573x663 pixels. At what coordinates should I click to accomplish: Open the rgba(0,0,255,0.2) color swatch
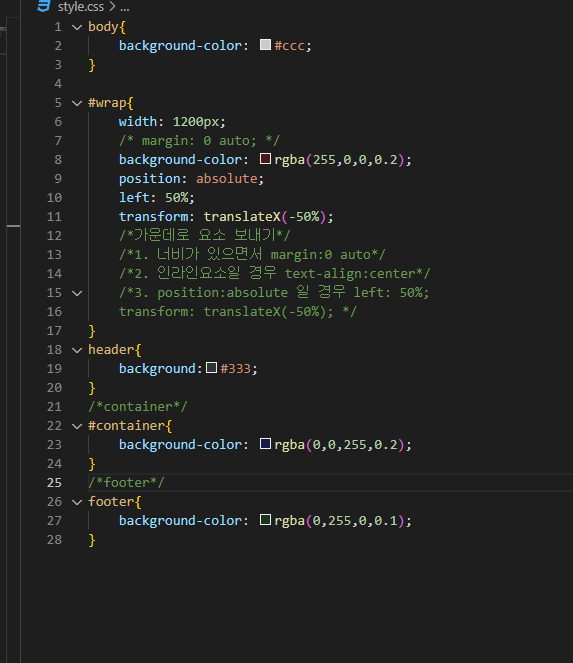(x=265, y=444)
